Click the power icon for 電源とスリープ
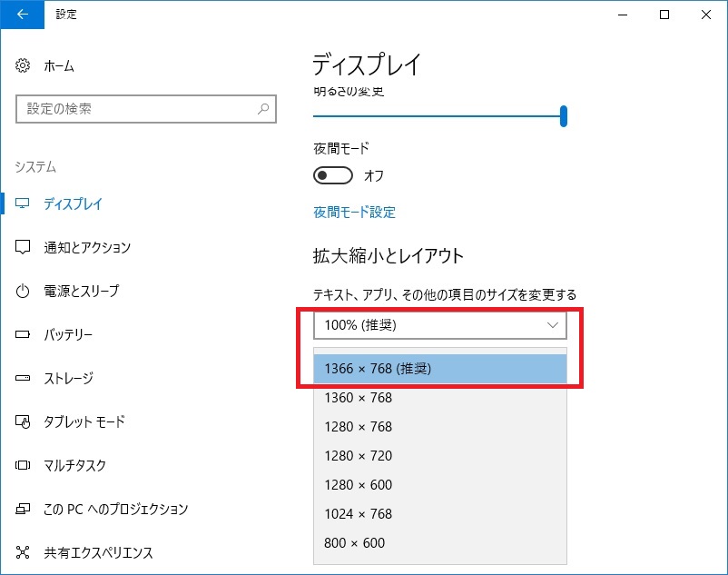The width and height of the screenshot is (728, 575). pyautogui.click(x=24, y=291)
